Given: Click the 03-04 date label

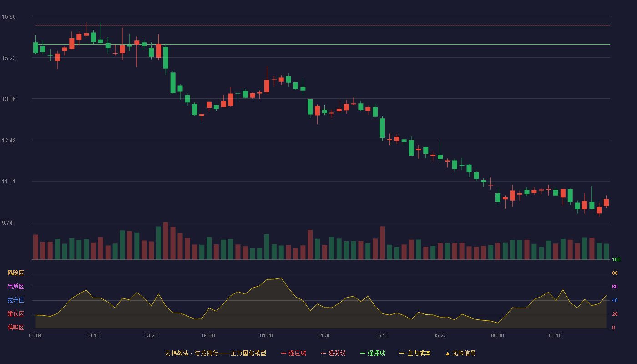Looking at the screenshot, I should 35,335.
